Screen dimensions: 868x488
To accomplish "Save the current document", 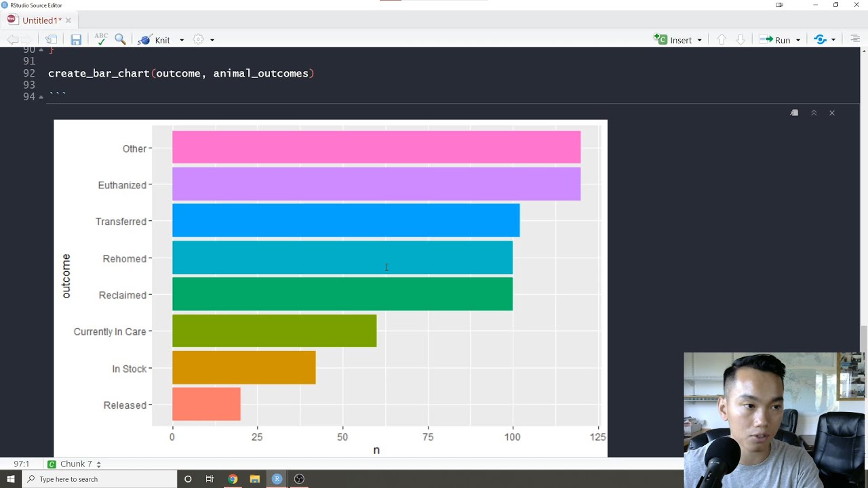I will pyautogui.click(x=76, y=40).
